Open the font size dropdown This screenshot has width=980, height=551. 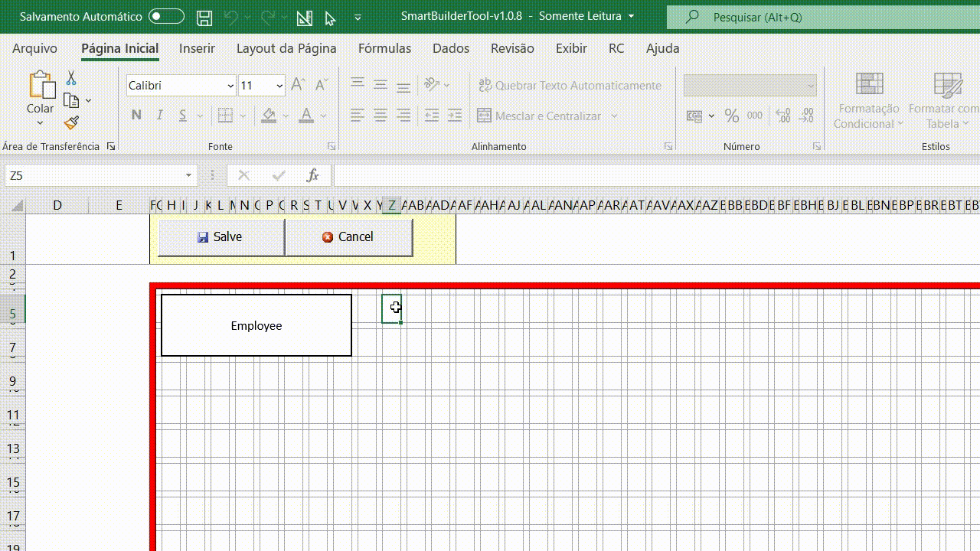click(x=279, y=85)
